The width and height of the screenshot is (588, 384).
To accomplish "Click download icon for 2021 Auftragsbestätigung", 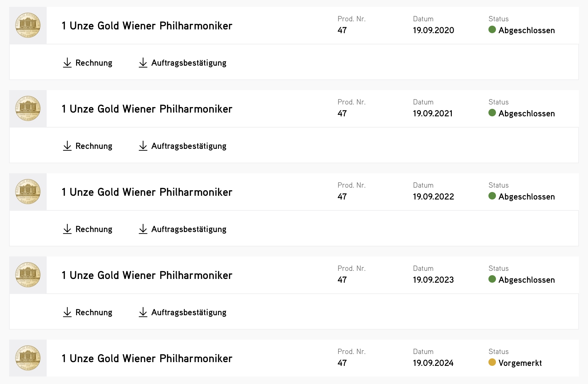I will point(143,146).
